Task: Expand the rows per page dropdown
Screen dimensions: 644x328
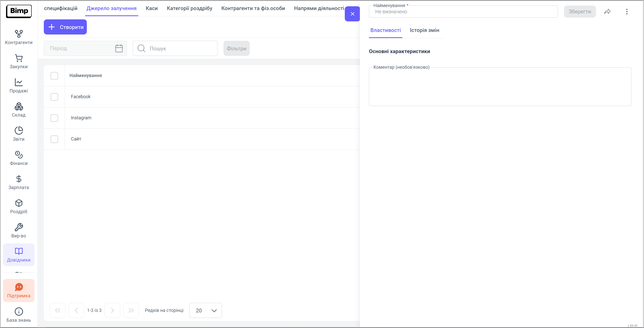Action: tap(205, 310)
